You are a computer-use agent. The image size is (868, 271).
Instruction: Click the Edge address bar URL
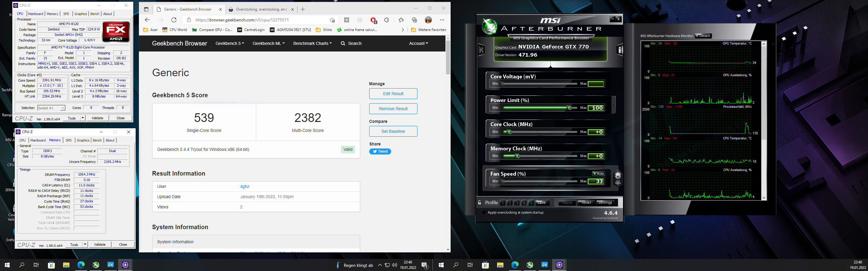coord(242,20)
